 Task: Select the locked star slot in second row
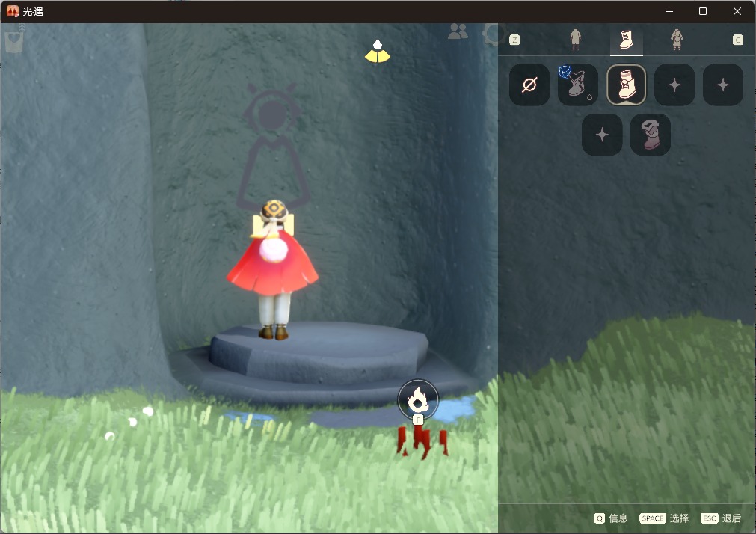pos(602,135)
